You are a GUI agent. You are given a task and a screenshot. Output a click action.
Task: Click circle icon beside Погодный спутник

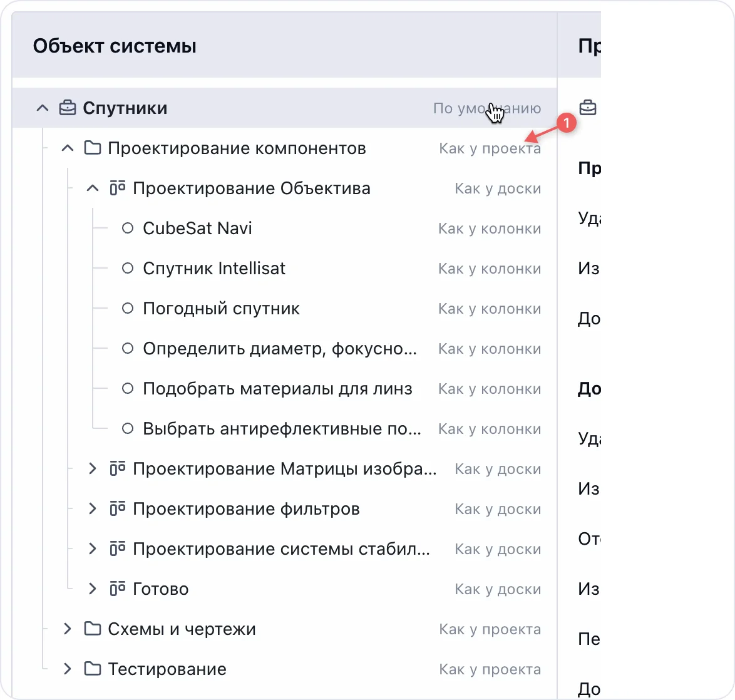click(x=128, y=309)
